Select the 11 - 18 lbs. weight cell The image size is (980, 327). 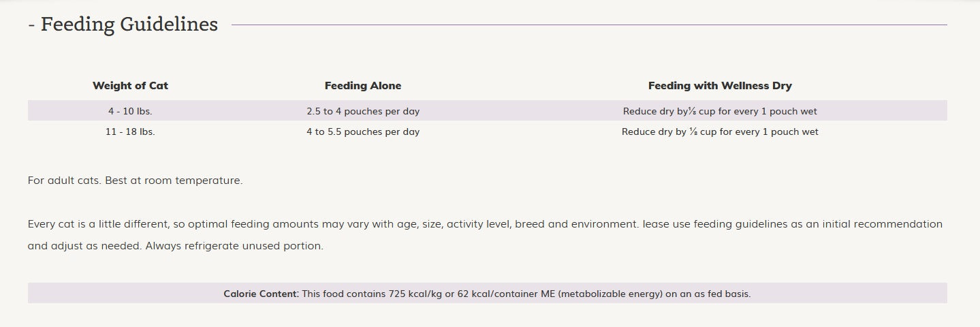click(130, 131)
